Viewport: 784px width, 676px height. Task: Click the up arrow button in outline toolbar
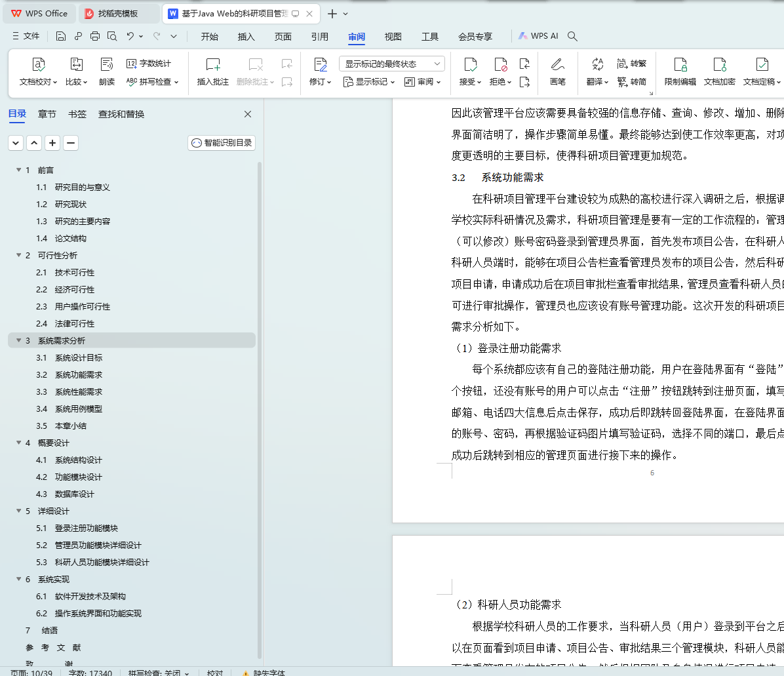[34, 143]
